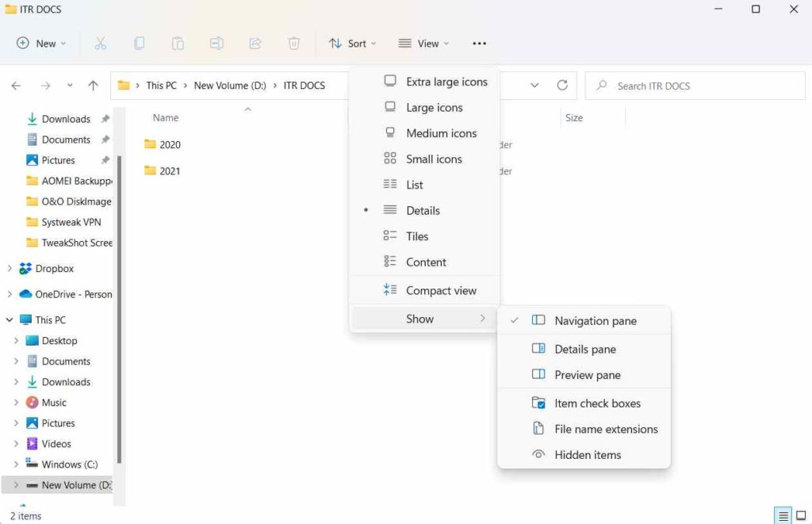The height and width of the screenshot is (524, 812).
Task: Click the Cut scissors icon in toolbar
Action: tap(101, 44)
